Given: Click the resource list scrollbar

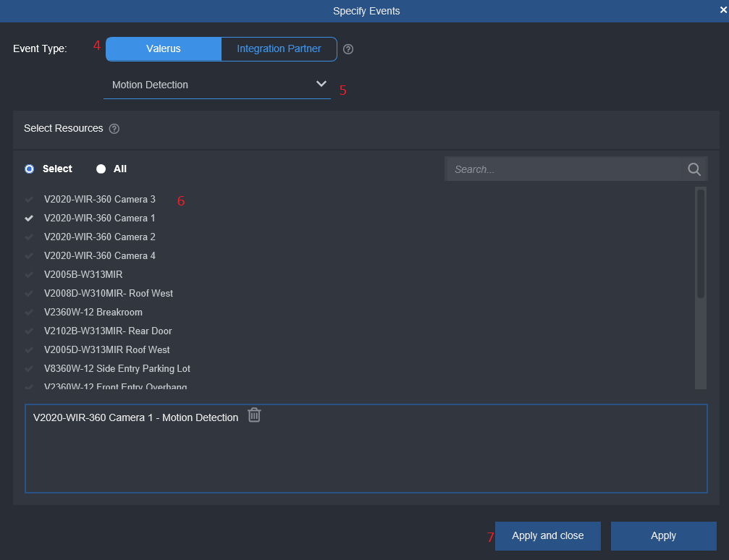Looking at the screenshot, I should click(x=701, y=244).
